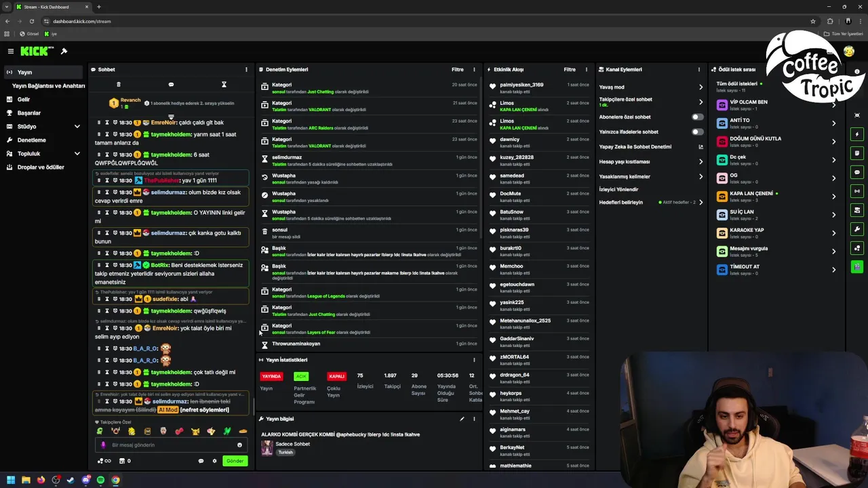Toggle the Denetim Eylemleri note widget in sidebar
The height and width of the screenshot is (488, 868).
pyautogui.click(x=857, y=153)
